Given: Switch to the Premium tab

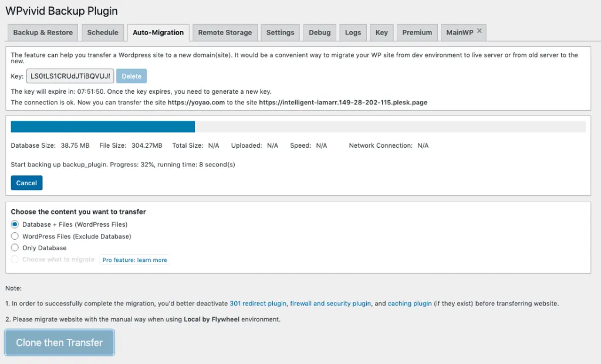Looking at the screenshot, I should 417,32.
